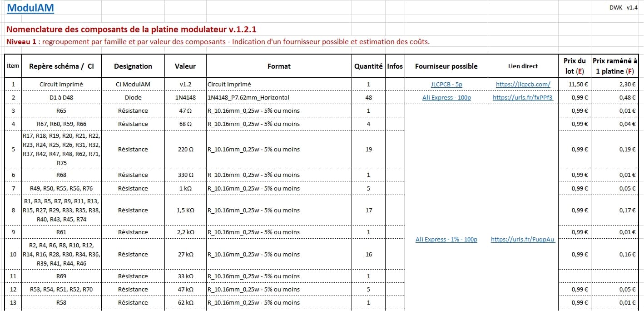644x311 pixels.
Task: Select the empty lot price cell for R69
Action: click(x=574, y=276)
